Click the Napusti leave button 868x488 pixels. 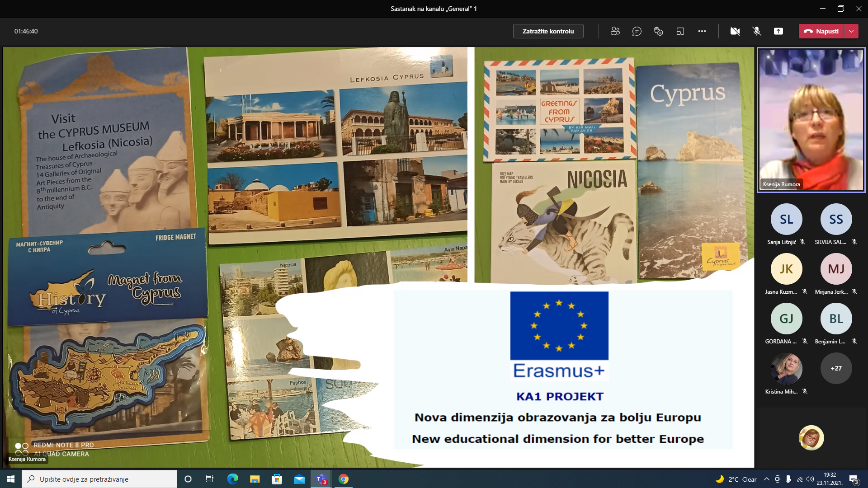click(x=821, y=31)
